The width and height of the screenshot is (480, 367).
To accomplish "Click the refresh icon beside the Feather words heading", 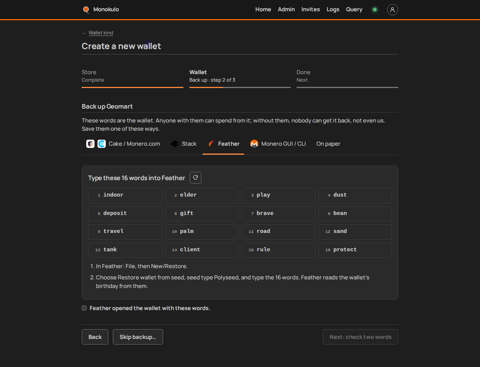I will coord(195,178).
